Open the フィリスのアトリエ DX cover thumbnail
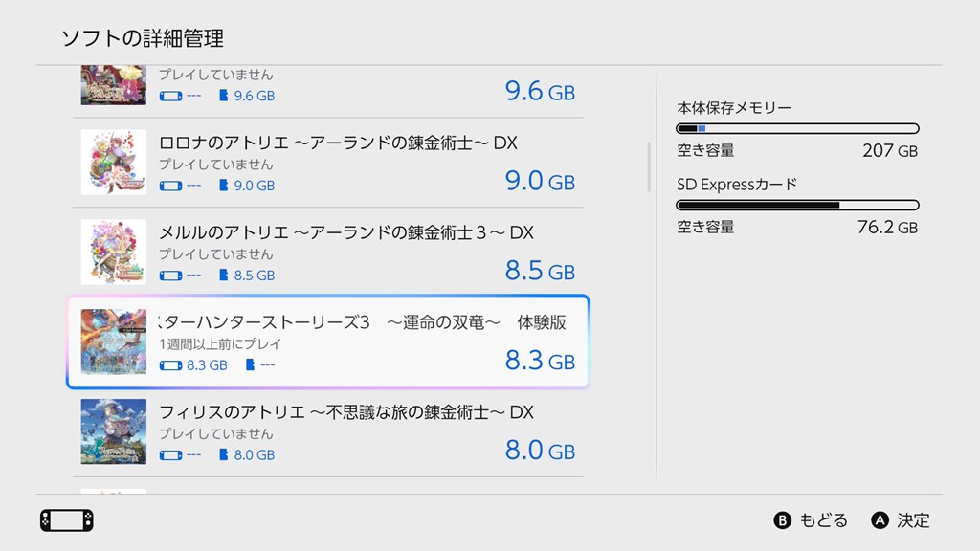980x551 pixels. (x=114, y=431)
